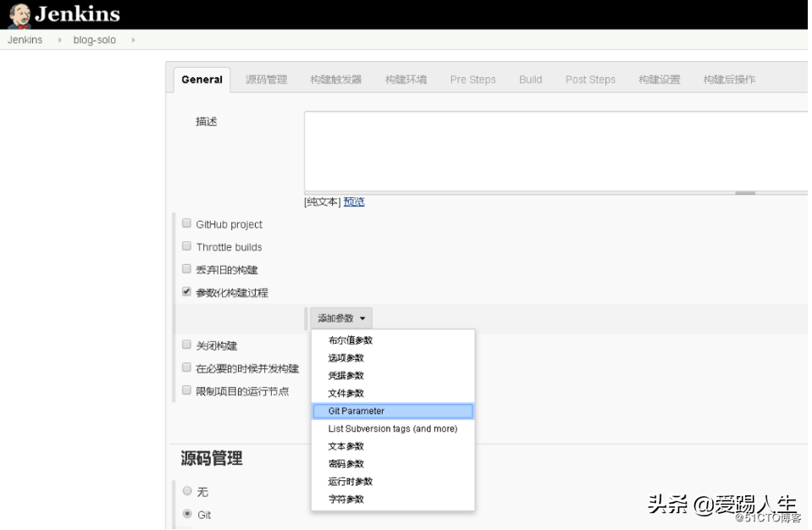Select the Git radio button
The image size is (812, 530).
pos(187,514)
